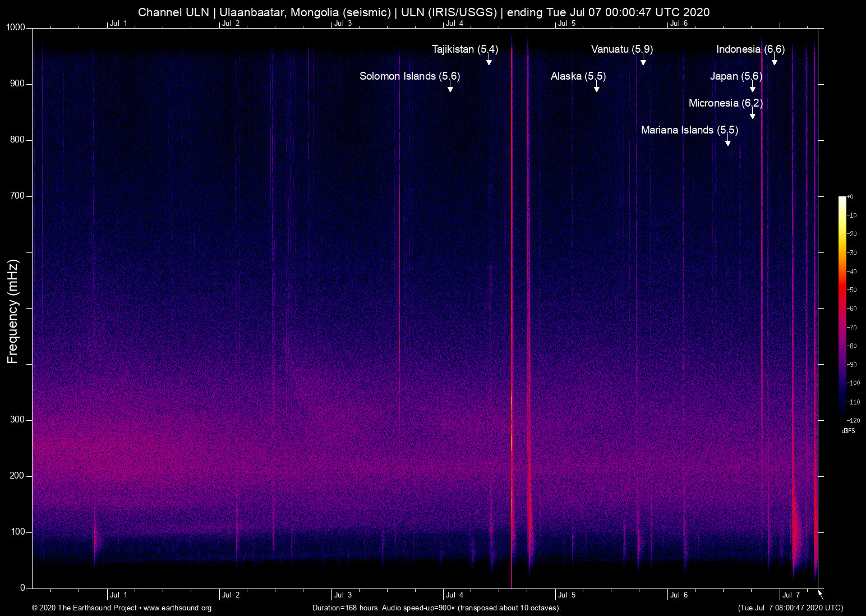
Task: Toggle the Tajikistan (5.4) annotation label
Action: (x=464, y=49)
